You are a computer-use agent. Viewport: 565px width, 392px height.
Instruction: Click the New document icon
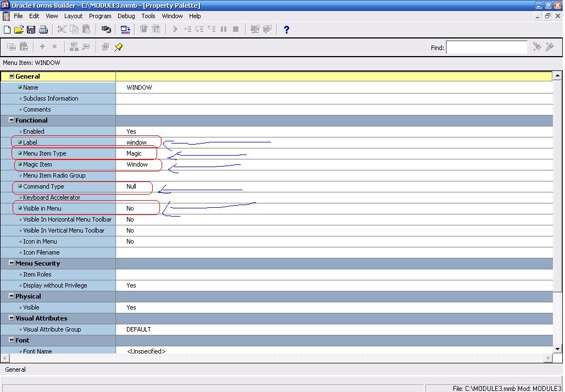pyautogui.click(x=7, y=30)
